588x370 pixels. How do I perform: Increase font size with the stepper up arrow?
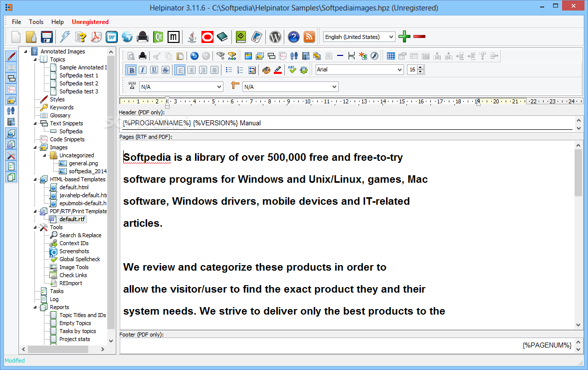[421, 67]
